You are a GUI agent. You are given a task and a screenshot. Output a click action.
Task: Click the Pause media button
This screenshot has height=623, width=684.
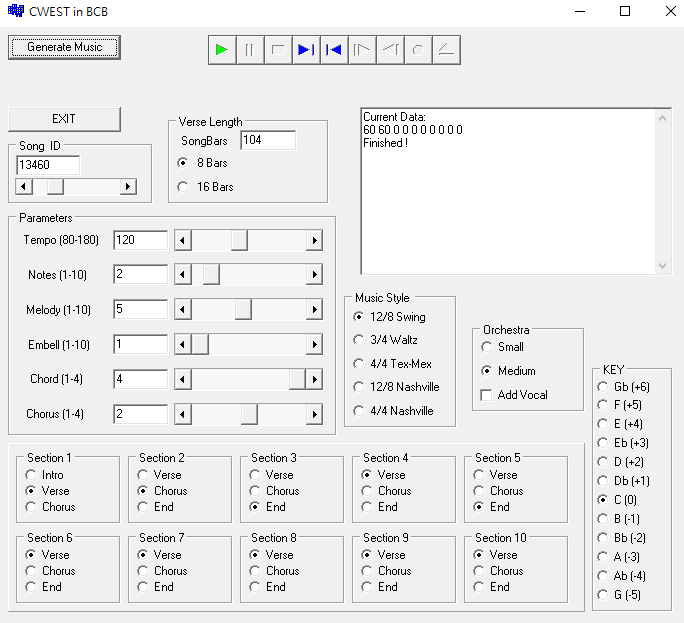tap(250, 50)
